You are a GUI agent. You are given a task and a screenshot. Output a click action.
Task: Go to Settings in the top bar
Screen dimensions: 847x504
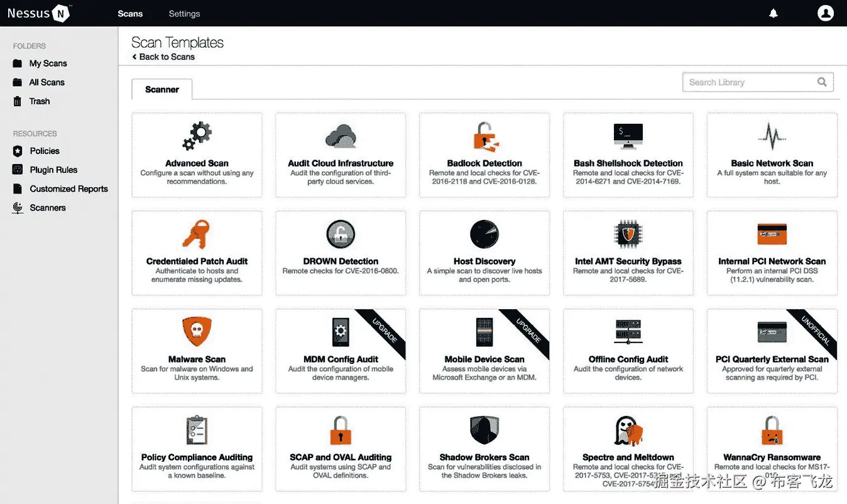point(184,13)
